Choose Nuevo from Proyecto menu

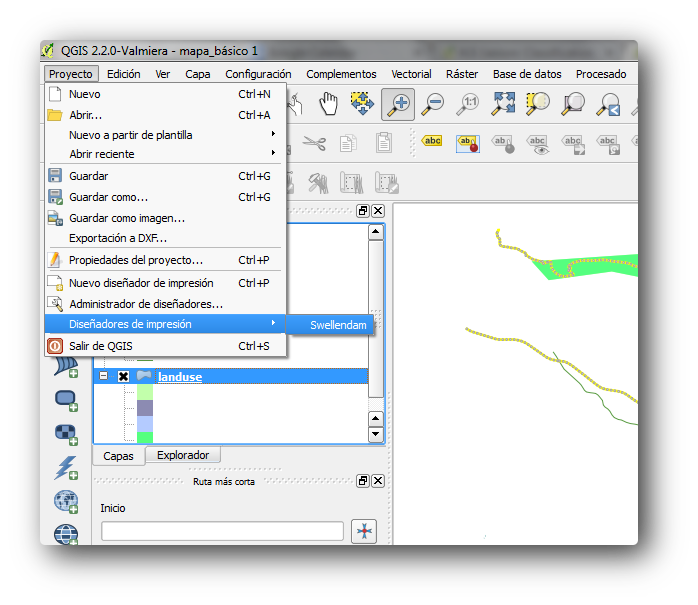coord(165,94)
